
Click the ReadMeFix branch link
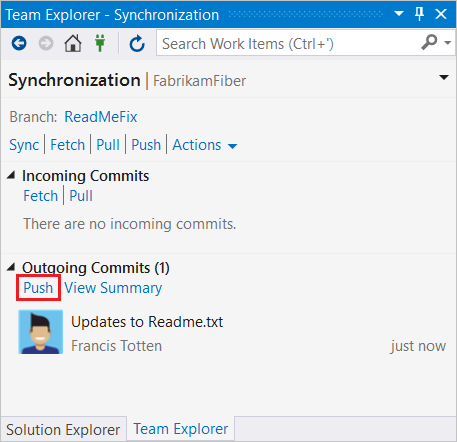(x=101, y=117)
